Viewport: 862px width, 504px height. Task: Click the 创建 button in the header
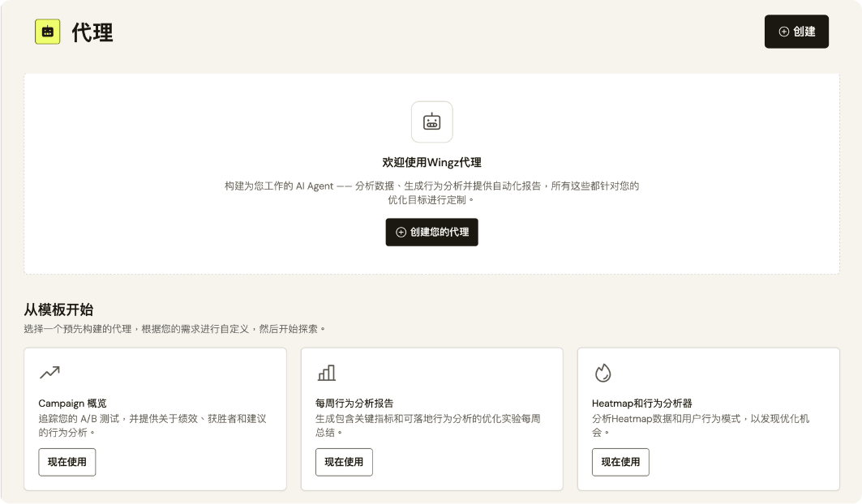(796, 32)
